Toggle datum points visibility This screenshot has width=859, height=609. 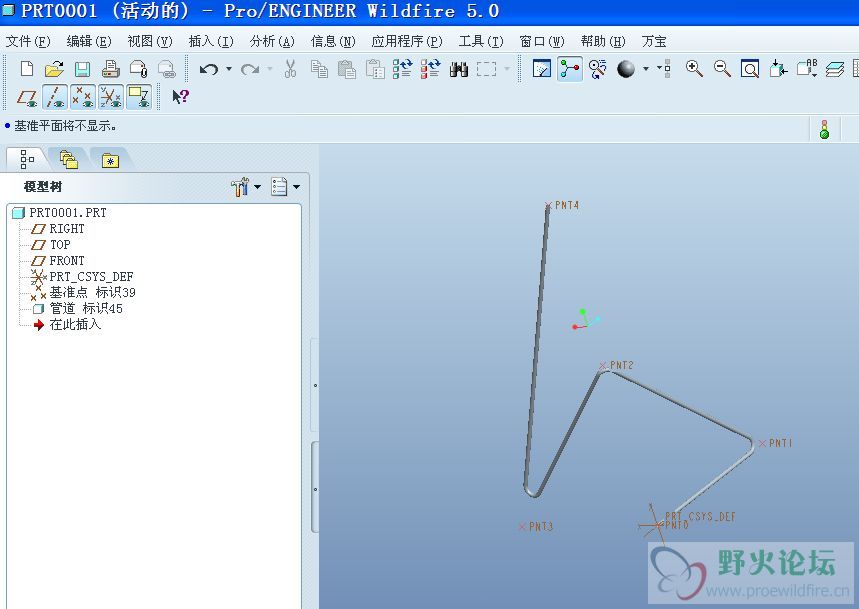click(83, 97)
